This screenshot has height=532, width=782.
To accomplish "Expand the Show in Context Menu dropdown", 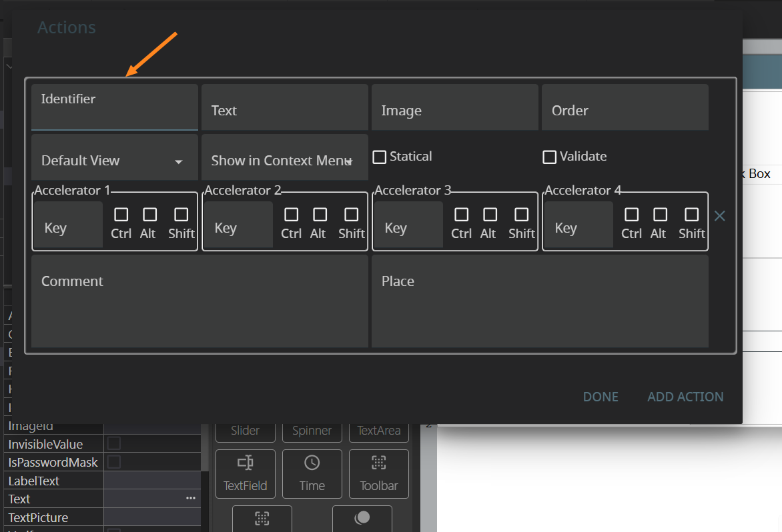I will [284, 161].
